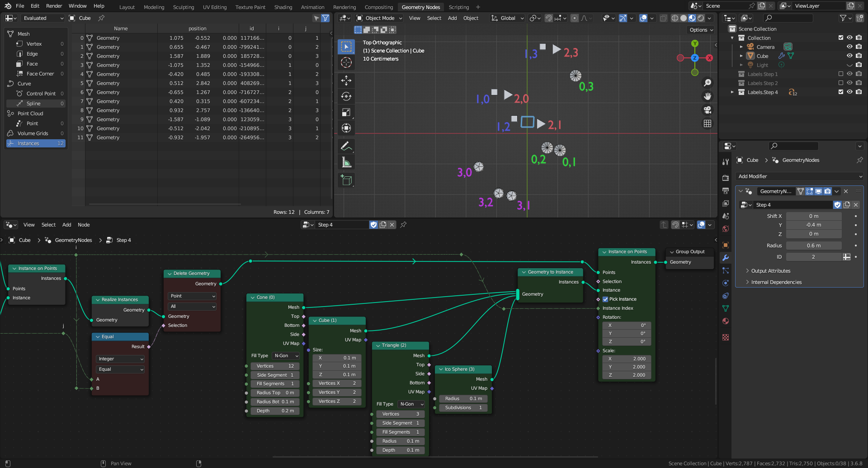The width and height of the screenshot is (868, 468).
Task: Select the 3D Cursor tool
Action: (346, 62)
